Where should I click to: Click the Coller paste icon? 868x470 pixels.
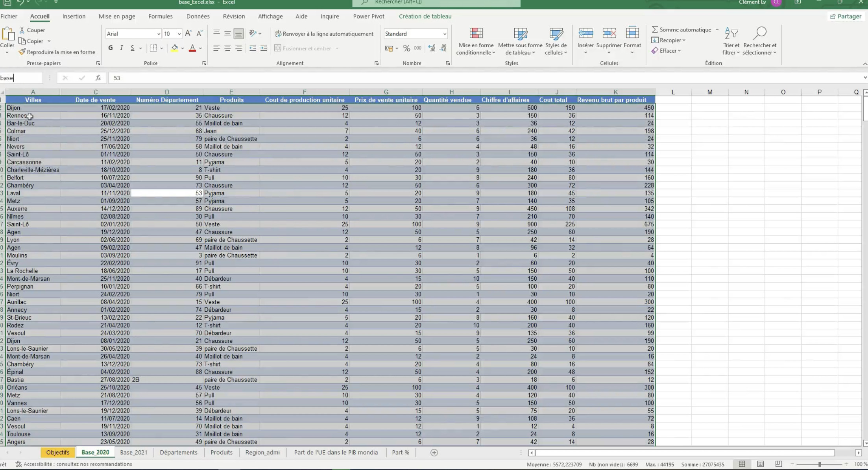(x=7, y=34)
